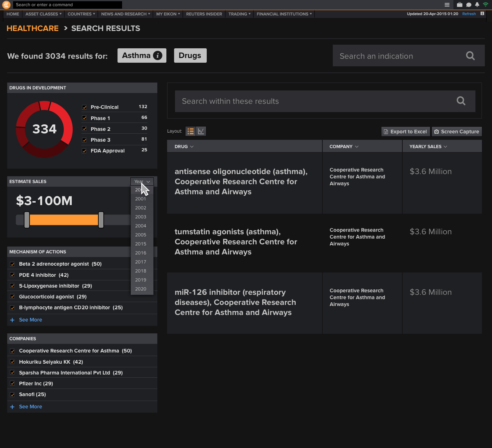Image resolution: width=492 pixels, height=448 pixels.
Task: Open the messages chat icon
Action: [468, 5]
